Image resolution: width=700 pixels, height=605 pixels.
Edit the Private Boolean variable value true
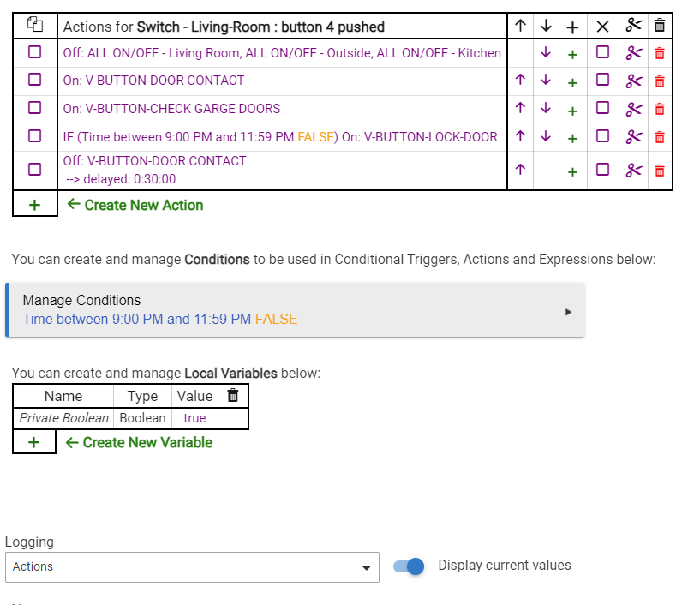[x=194, y=418]
